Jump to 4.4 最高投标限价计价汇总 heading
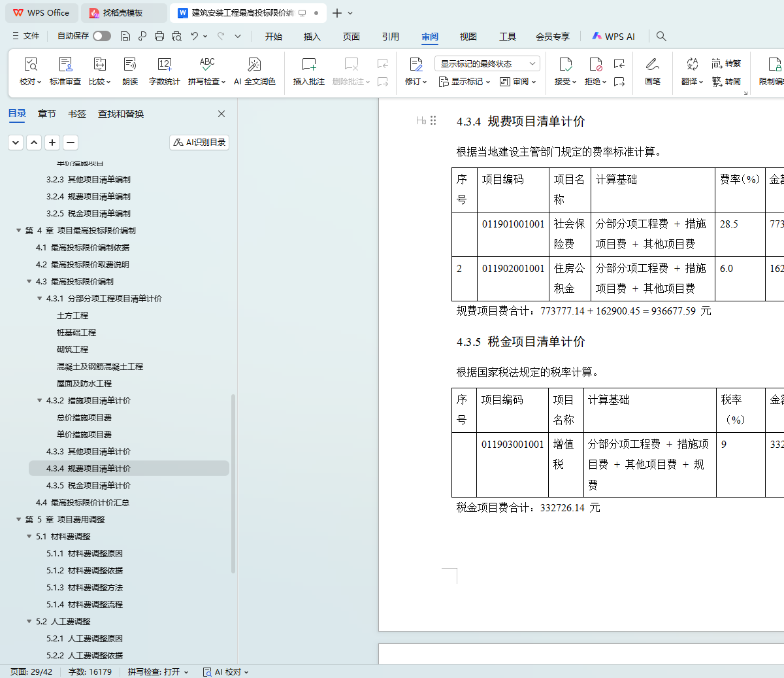The image size is (784, 678). pyautogui.click(x=82, y=502)
